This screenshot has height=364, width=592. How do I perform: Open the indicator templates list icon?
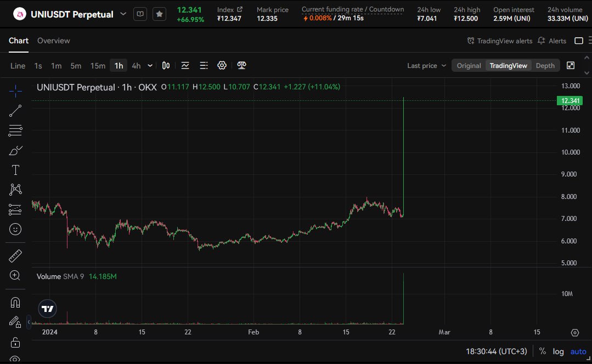(204, 66)
